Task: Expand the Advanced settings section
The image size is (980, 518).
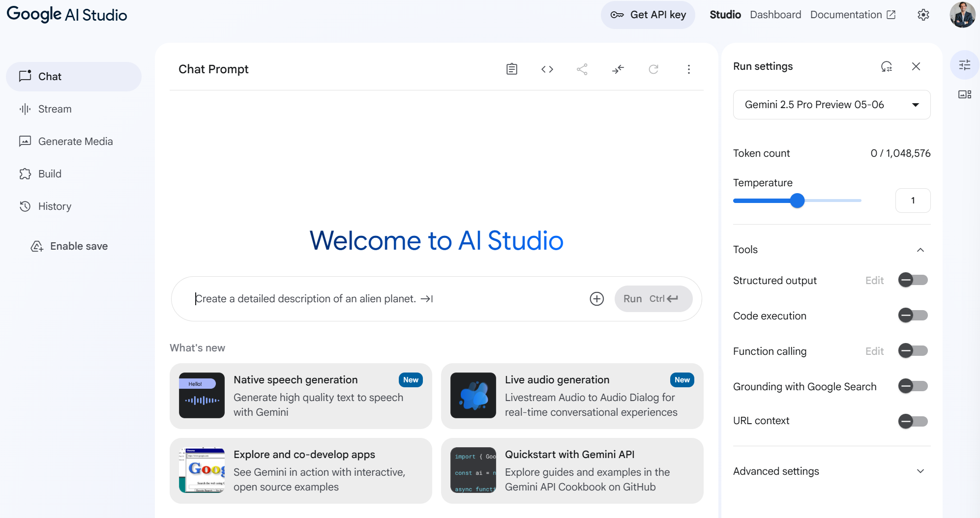Action: [920, 471]
